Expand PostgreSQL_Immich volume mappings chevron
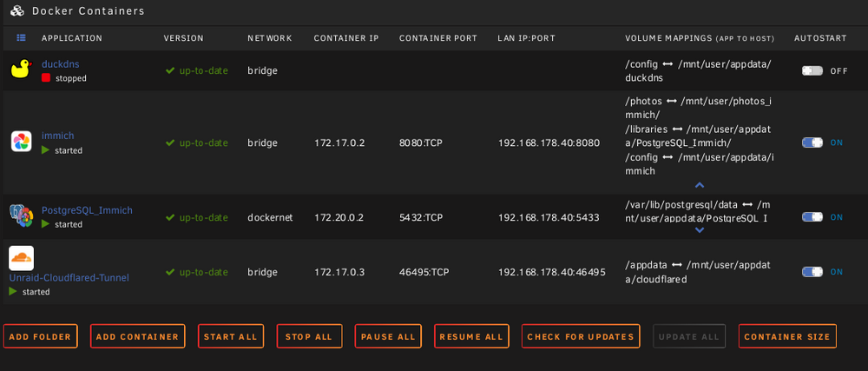The height and width of the screenshot is (371, 868). pos(699,229)
